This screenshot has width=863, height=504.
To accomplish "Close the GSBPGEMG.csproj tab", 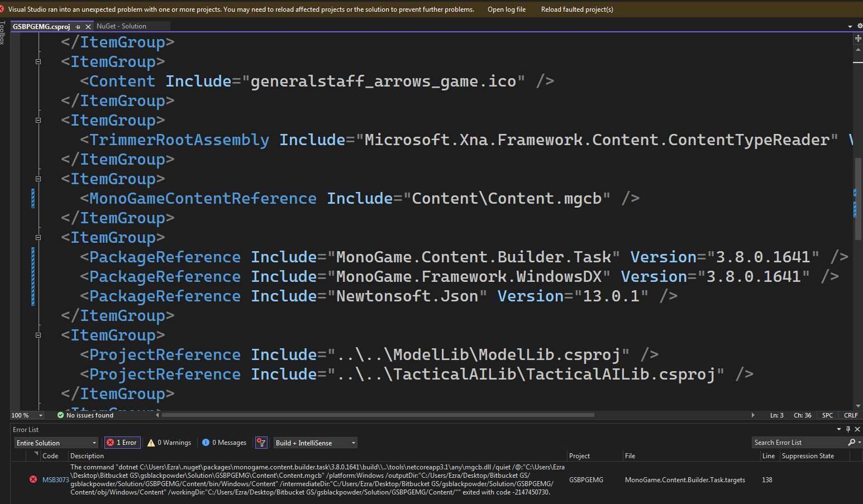I will pyautogui.click(x=88, y=27).
